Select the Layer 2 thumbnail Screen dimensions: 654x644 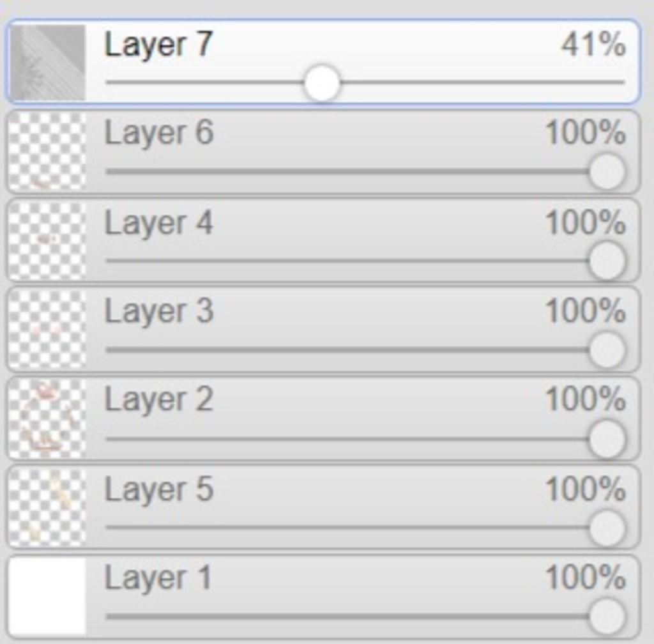point(47,418)
